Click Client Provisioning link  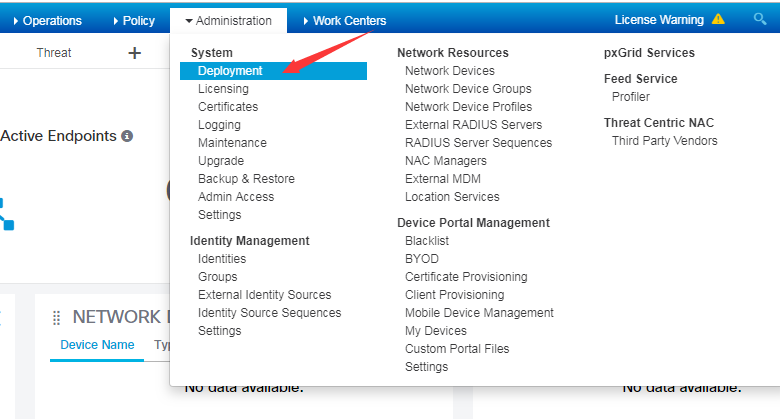click(454, 295)
